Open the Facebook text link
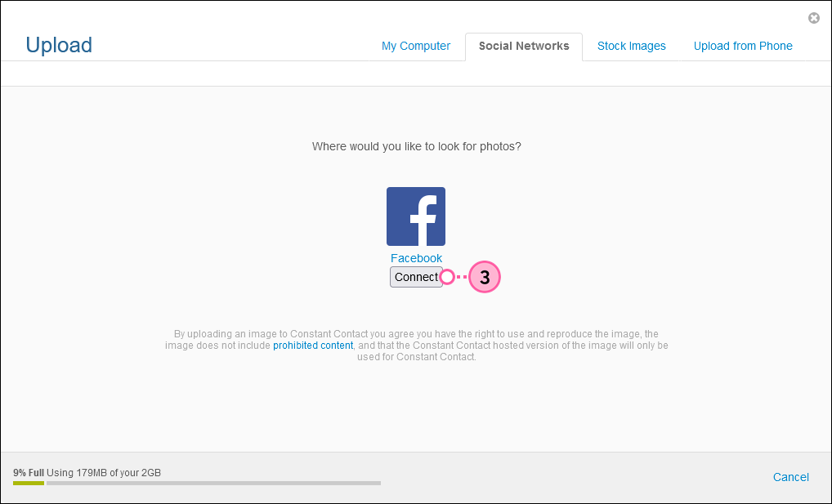Viewport: 832px width, 504px height. click(417, 258)
